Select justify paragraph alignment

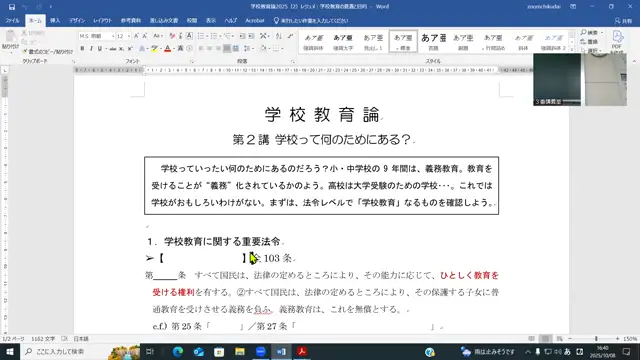coord(227,49)
